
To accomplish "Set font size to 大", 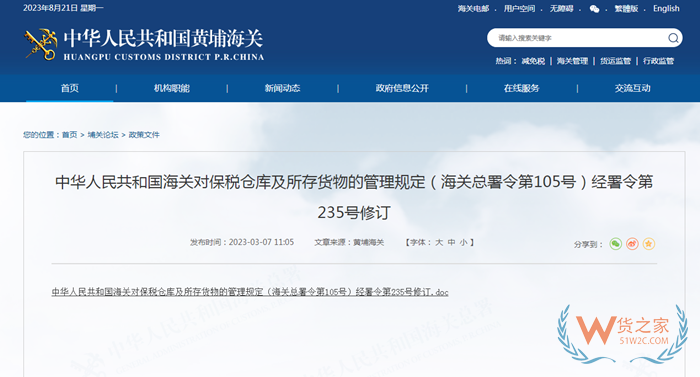I will pos(439,242).
